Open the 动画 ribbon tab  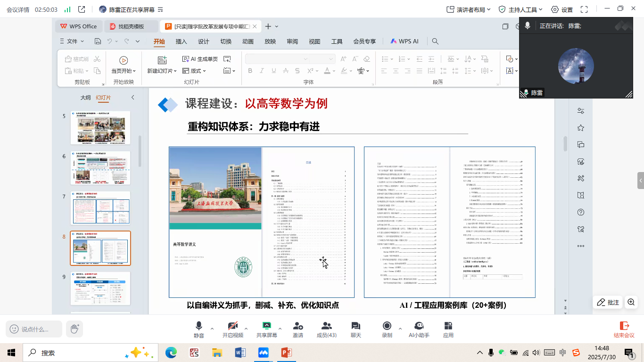coord(248,41)
